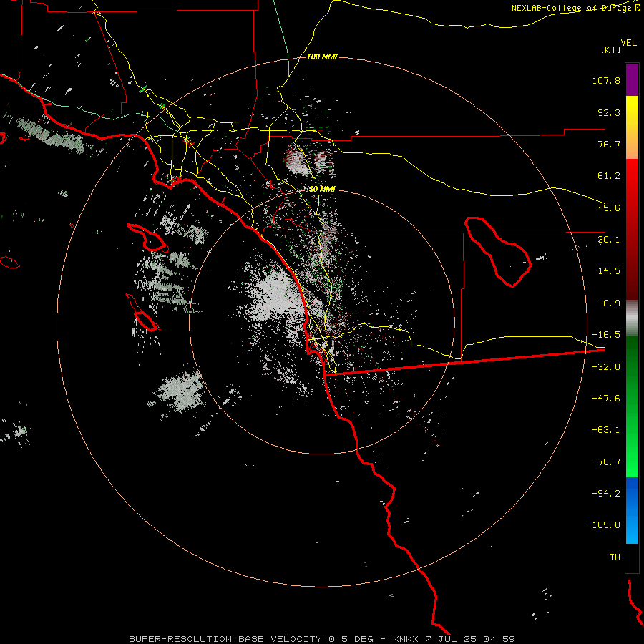This screenshot has width=644, height=644.
Task: Click the TH legend label
Action: coord(615,557)
